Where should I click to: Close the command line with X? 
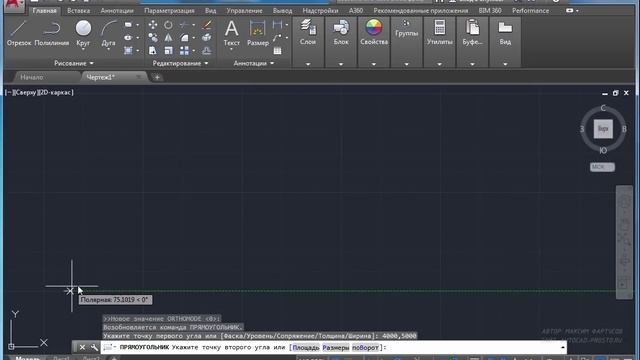click(82, 347)
